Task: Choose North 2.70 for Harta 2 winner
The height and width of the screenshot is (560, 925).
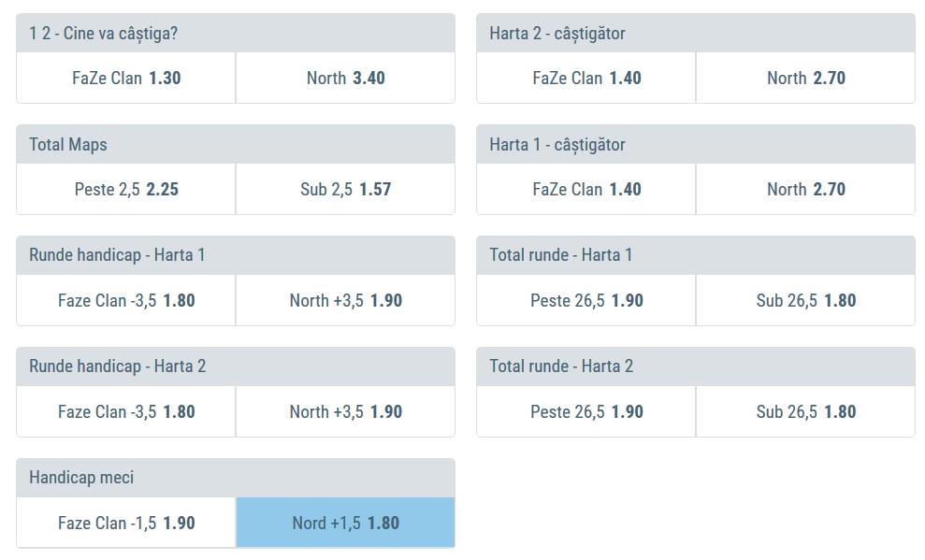Action: (805, 79)
